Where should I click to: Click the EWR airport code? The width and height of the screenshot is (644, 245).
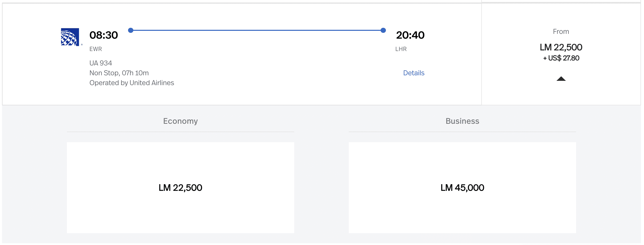95,49
